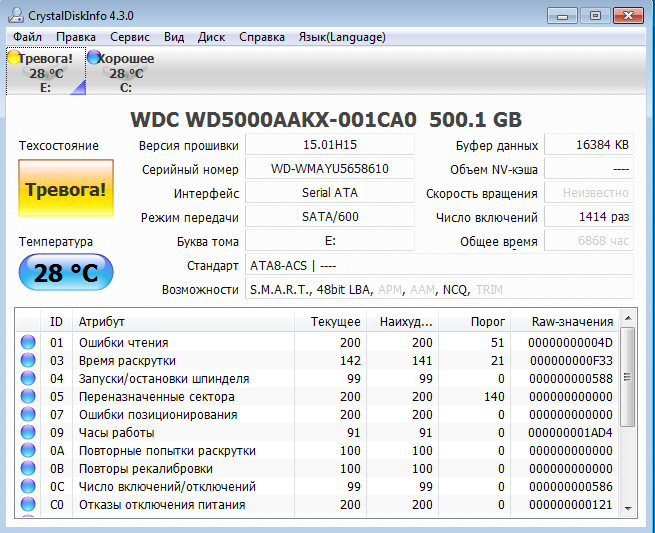Click the status orb for 05 Переназначенные сектора
This screenshot has height=533, width=655.
pyautogui.click(x=28, y=396)
